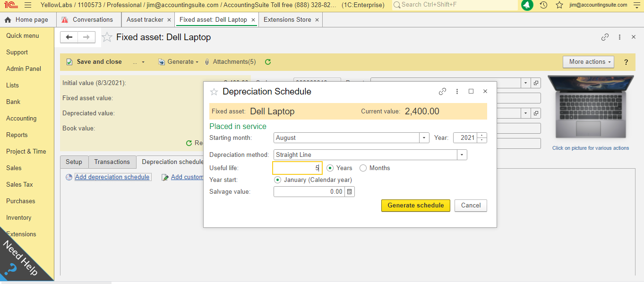The height and width of the screenshot is (284, 644).
Task: Click the Year spinner arrows
Action: pos(482,138)
